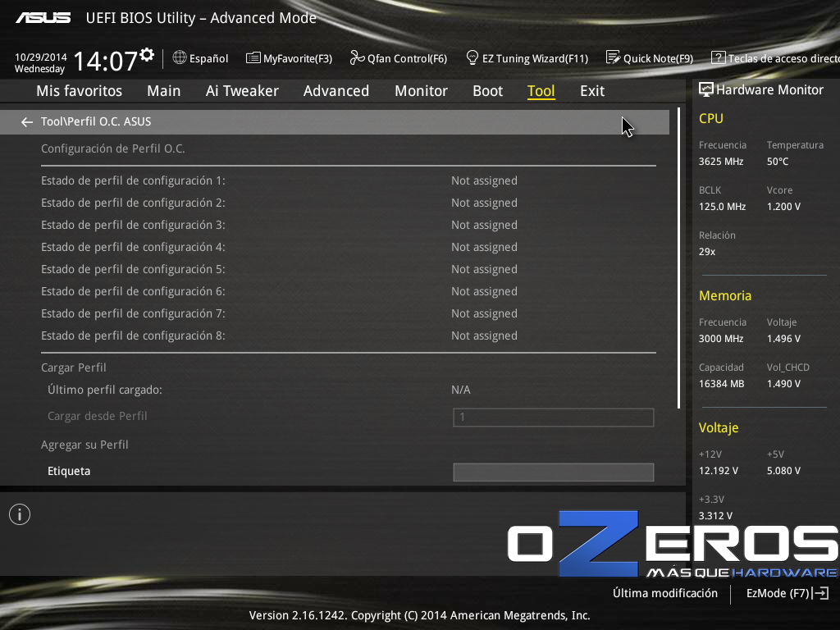Click the Etiqueta input field
The height and width of the screenshot is (630, 840).
[x=554, y=472]
